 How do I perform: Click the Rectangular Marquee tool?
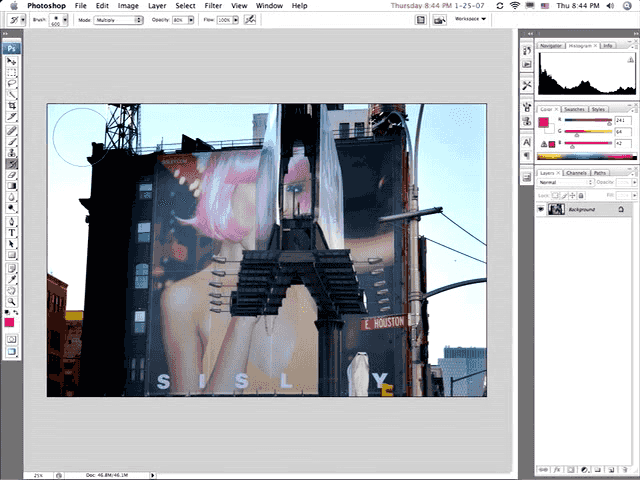click(x=11, y=72)
